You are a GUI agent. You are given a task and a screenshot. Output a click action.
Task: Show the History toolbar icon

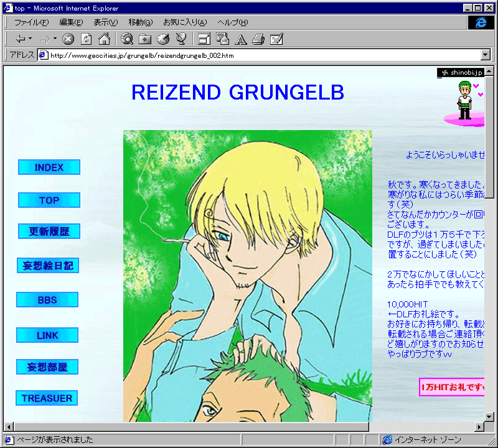tap(163, 39)
